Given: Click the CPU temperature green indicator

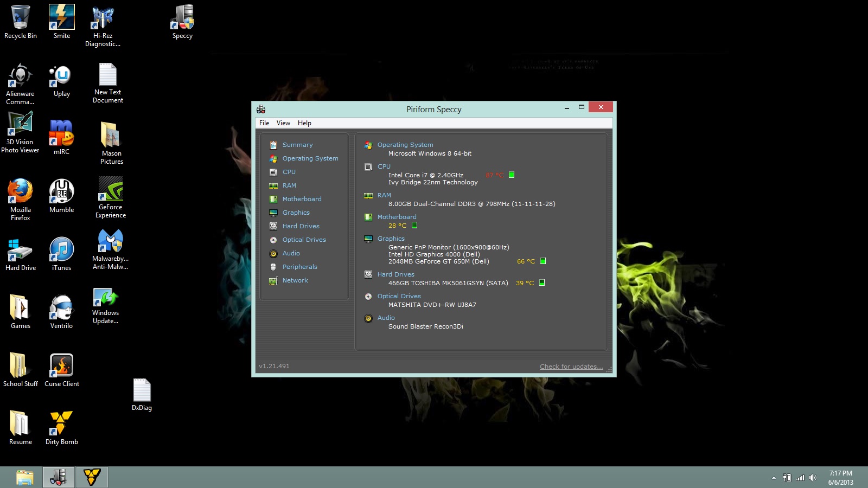Looking at the screenshot, I should (512, 175).
